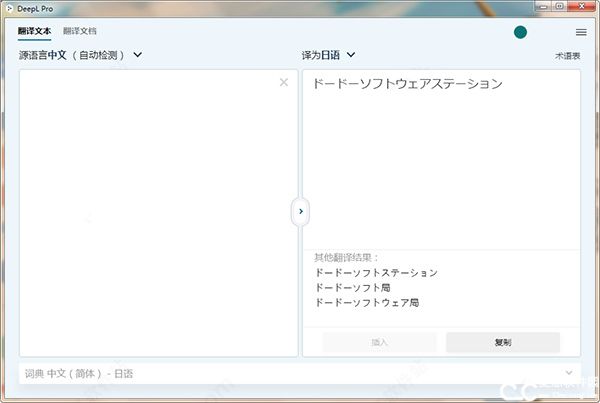Click the DeepL Pro title bar logo
600x403 pixels.
click(x=9, y=8)
